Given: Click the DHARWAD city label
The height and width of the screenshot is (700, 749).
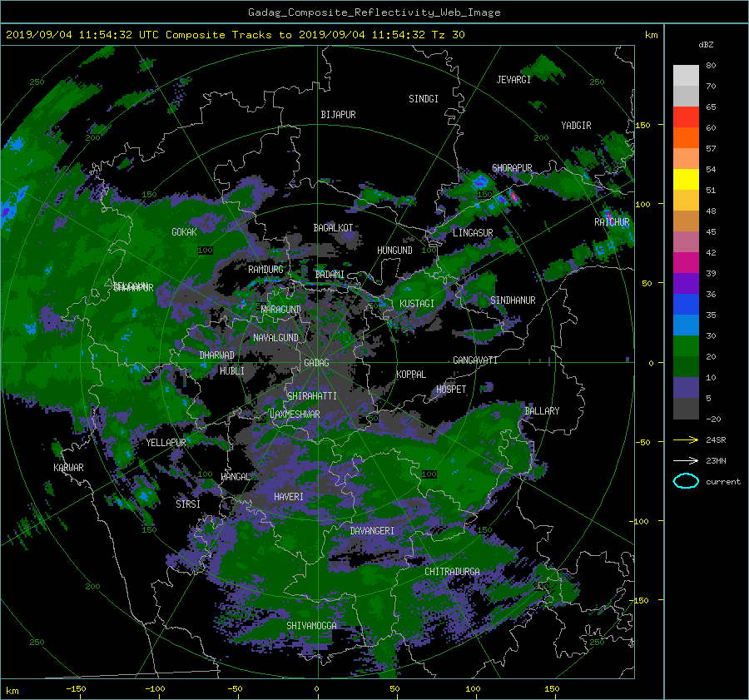Looking at the screenshot, I should (217, 355).
